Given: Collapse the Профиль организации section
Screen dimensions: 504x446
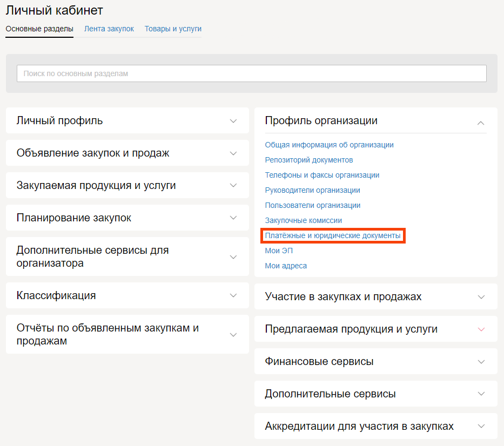Looking at the screenshot, I should [481, 123].
